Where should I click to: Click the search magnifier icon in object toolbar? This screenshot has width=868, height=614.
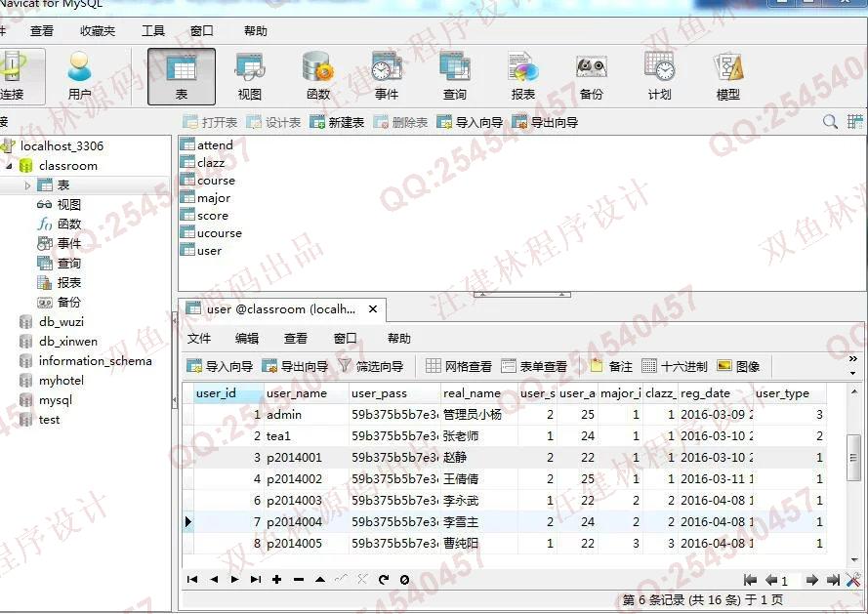click(830, 122)
